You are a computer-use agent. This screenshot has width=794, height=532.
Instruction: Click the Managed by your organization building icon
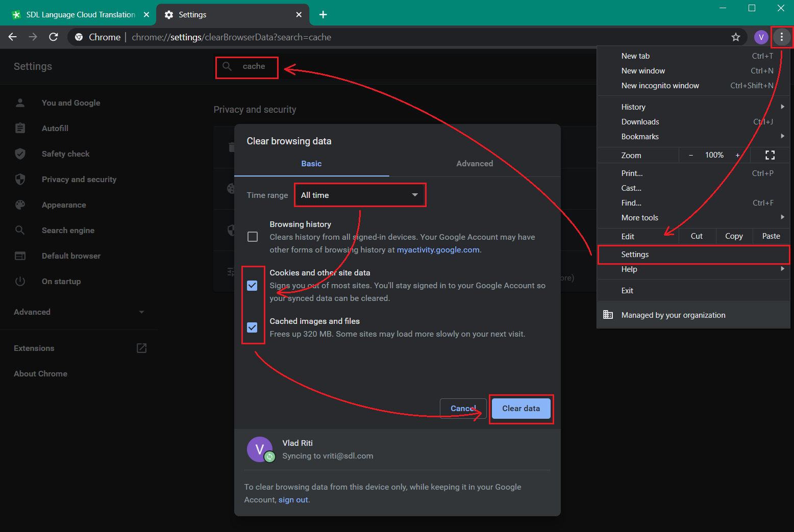click(608, 315)
